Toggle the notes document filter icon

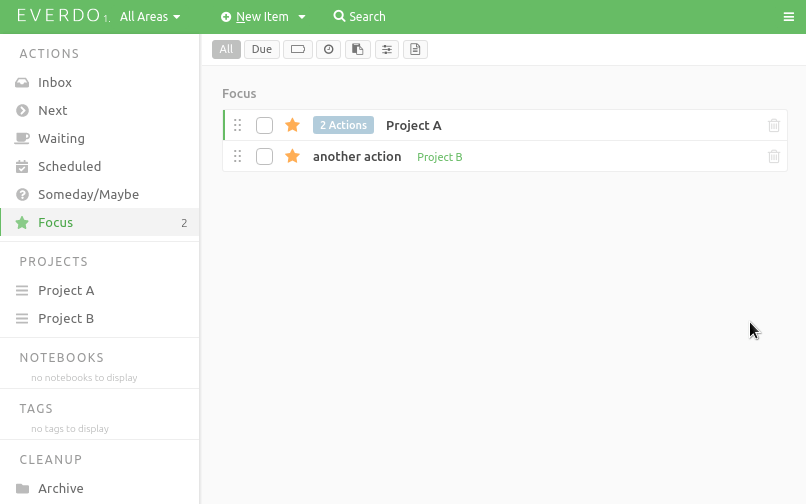click(415, 49)
